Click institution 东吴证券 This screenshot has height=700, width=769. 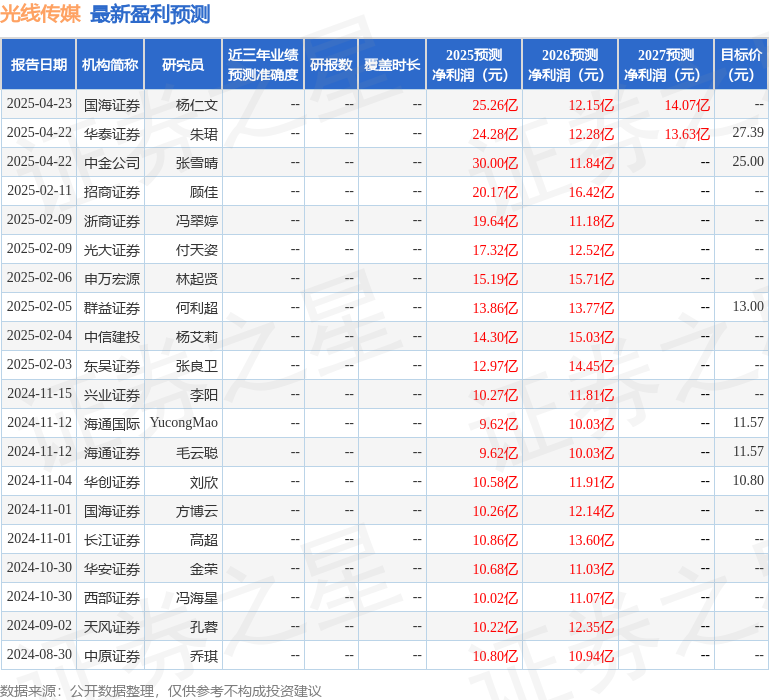(x=112, y=365)
